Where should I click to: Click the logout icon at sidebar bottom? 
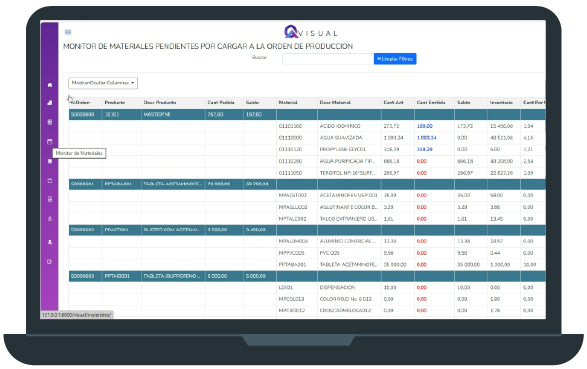50,262
